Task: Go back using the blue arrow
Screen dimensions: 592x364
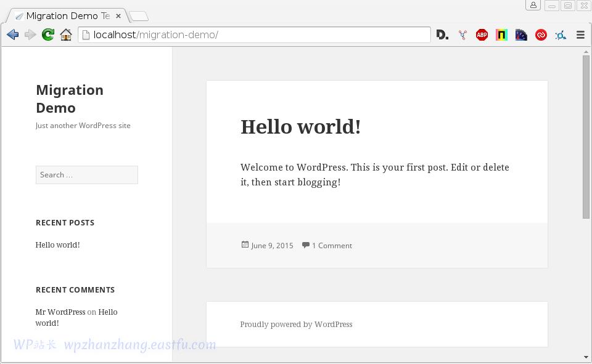Action: click(x=12, y=34)
